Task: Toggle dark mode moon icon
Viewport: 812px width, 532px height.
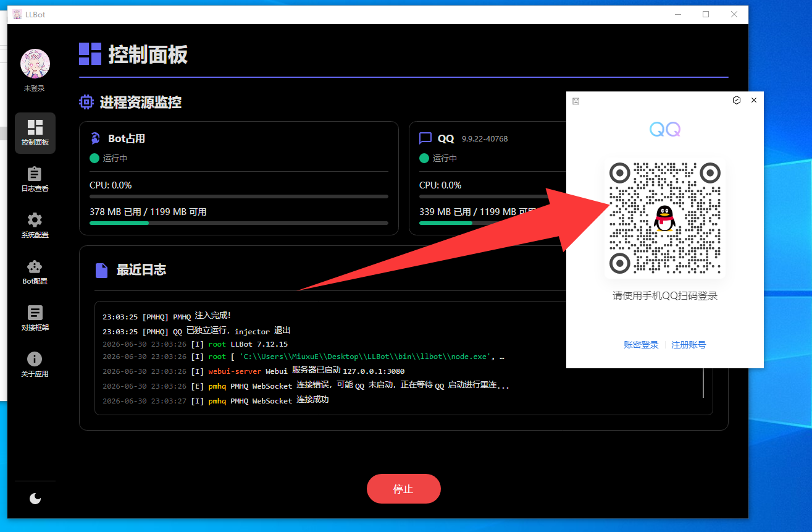Action: tap(35, 499)
